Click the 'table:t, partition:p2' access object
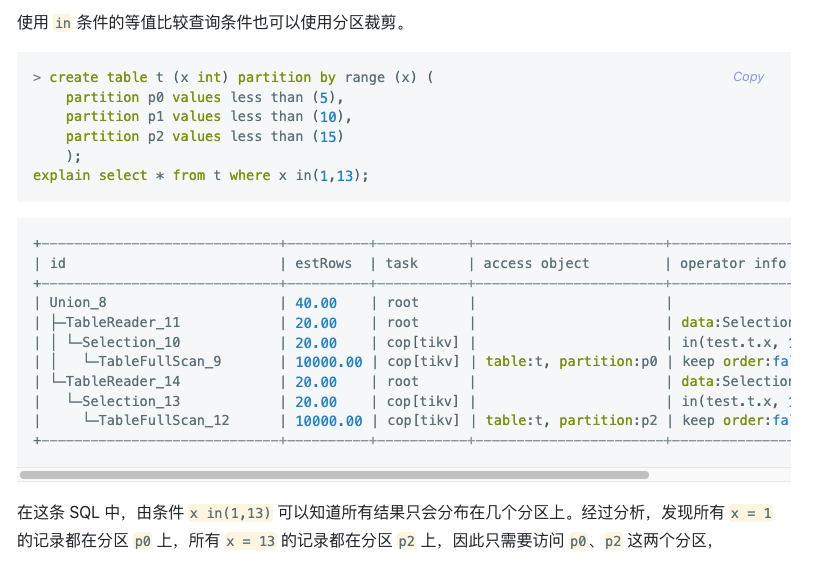The image size is (813, 579). pos(571,420)
